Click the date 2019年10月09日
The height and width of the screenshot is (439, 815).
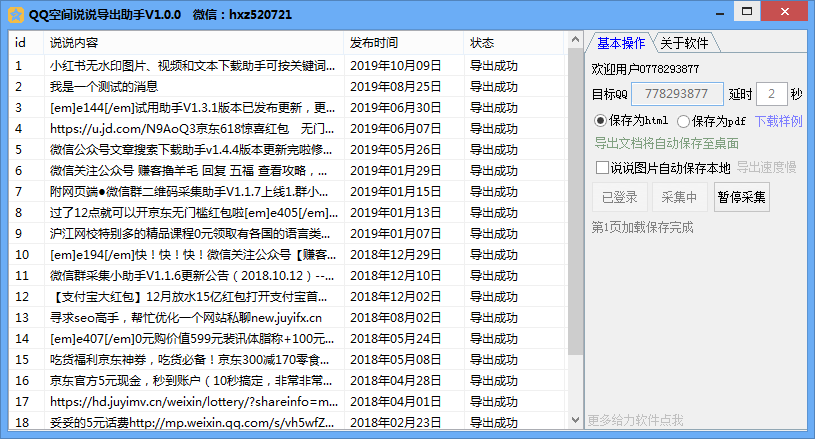coord(396,66)
